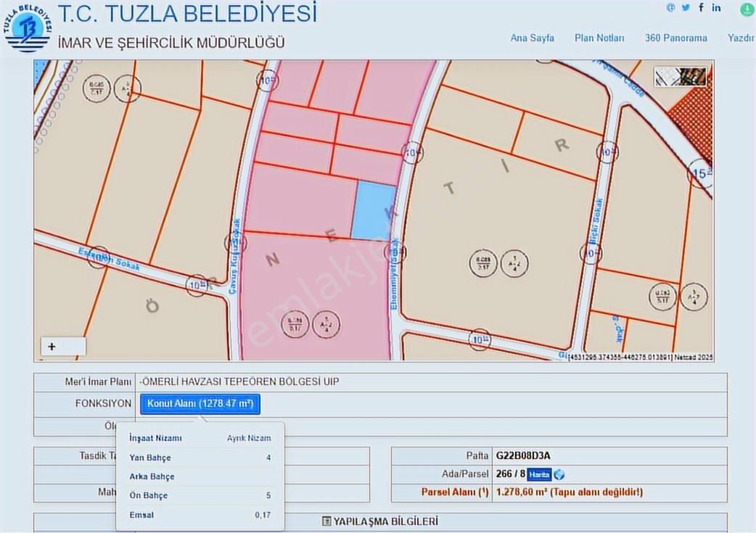
Task: Open the Facebook icon at top right
Action: (701, 7)
